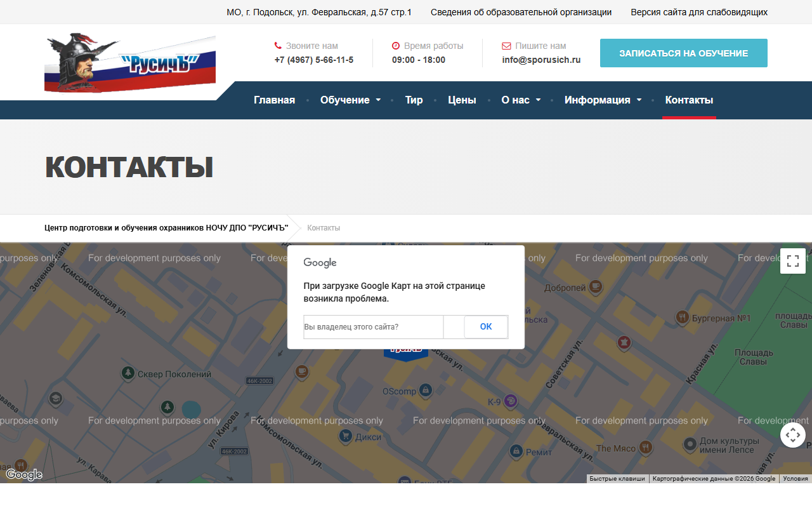Click the info@sporusich.ru email address

(x=541, y=60)
